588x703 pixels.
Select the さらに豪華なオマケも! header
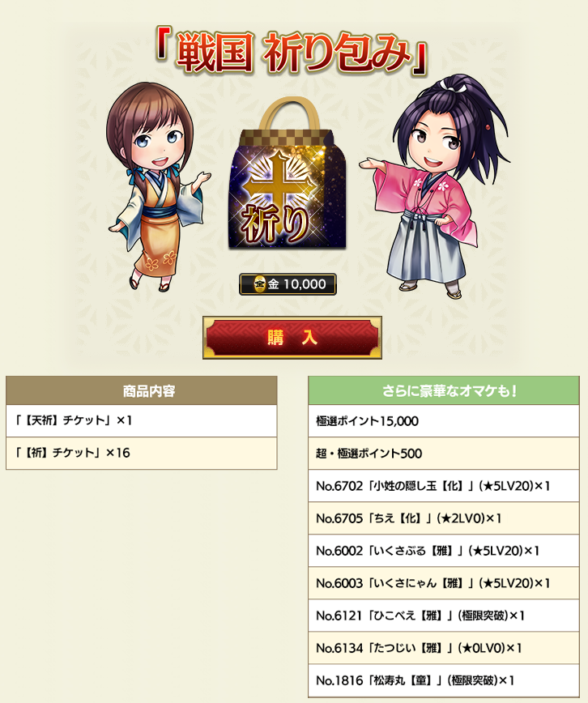pos(444,390)
